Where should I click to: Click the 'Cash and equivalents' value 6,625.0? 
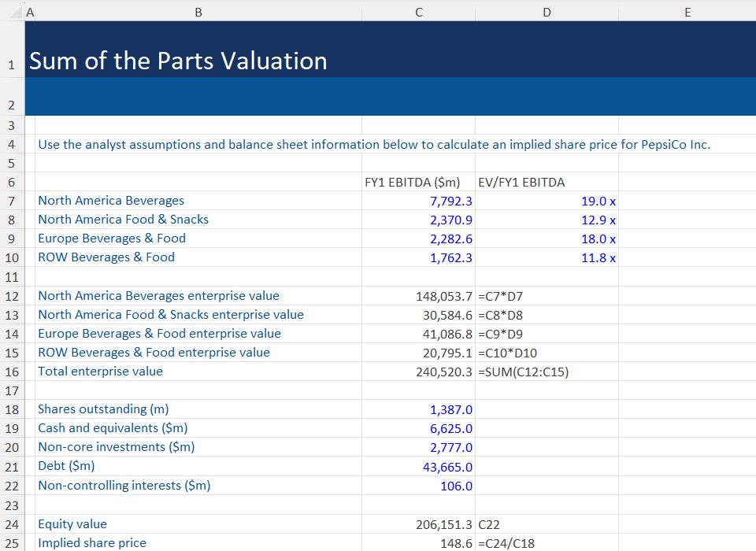pos(418,428)
